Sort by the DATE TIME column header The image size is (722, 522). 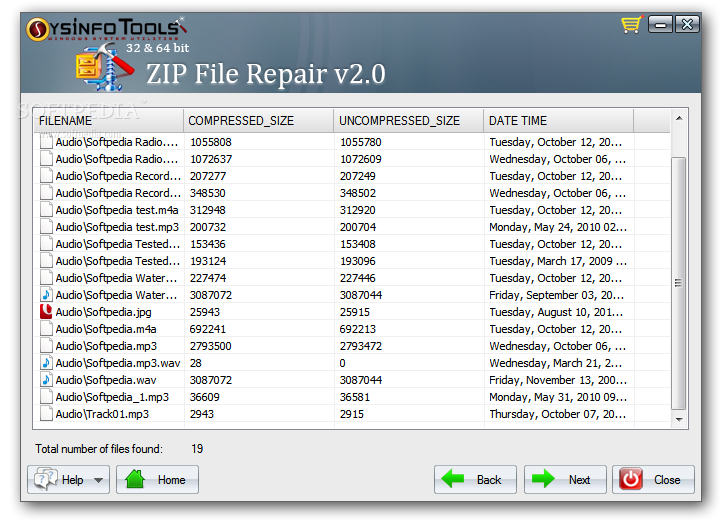point(559,121)
